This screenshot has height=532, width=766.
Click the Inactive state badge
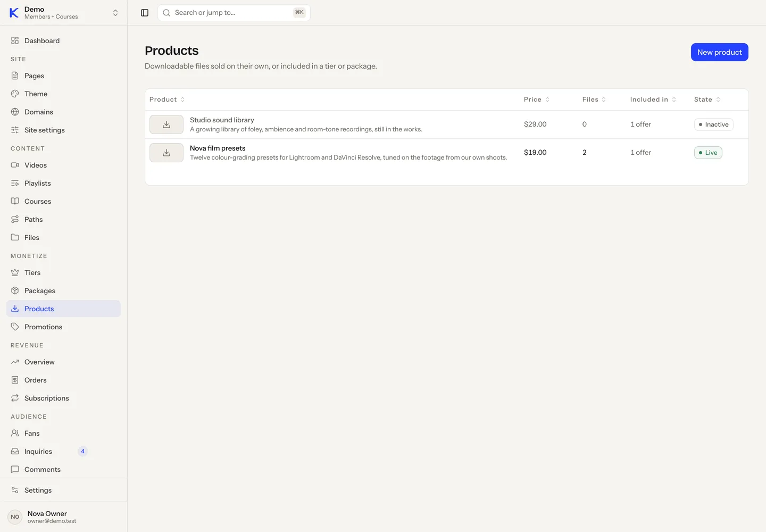pyautogui.click(x=714, y=124)
